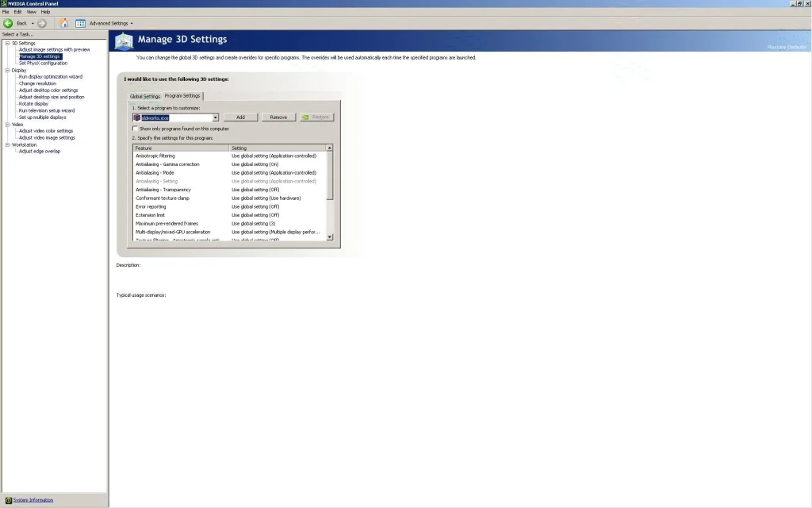
Task: Go to the Home icon in toolbar
Action: [x=63, y=23]
